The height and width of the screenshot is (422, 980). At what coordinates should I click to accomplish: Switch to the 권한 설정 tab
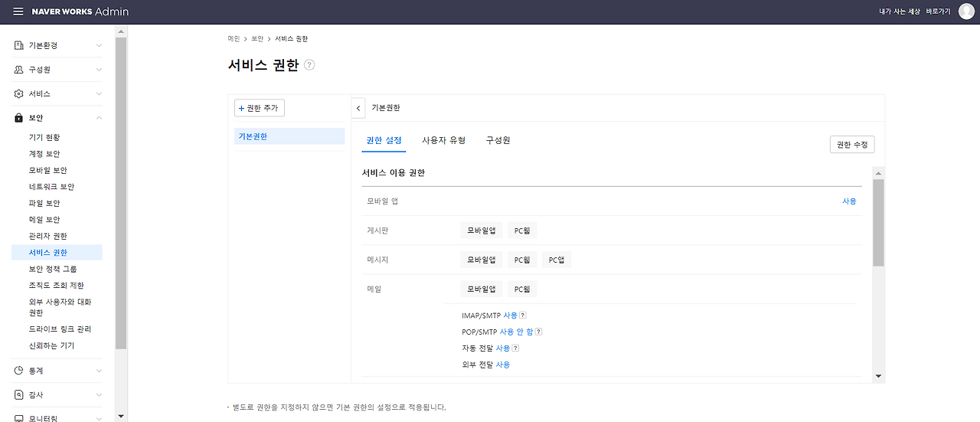[x=384, y=141]
